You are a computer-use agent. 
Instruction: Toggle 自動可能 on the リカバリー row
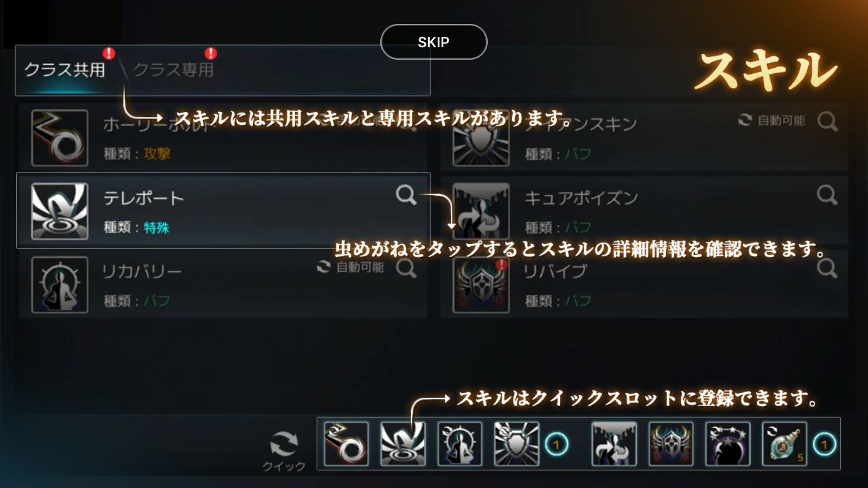[350, 267]
